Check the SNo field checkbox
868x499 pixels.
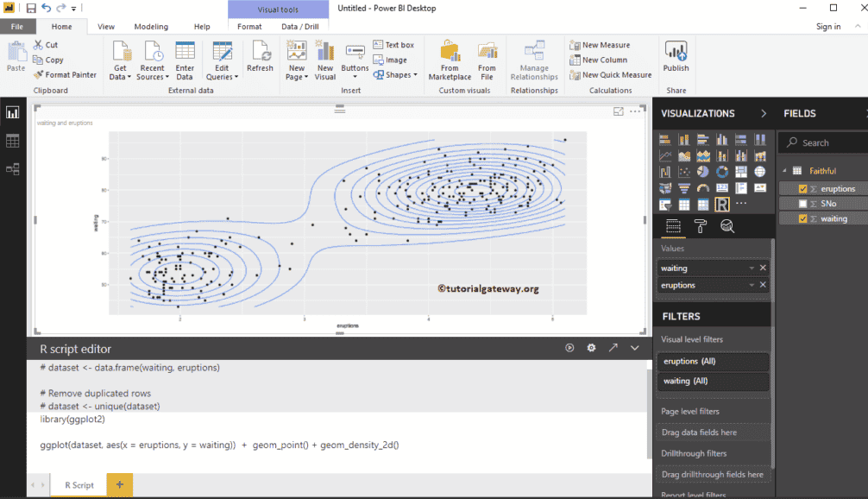coord(803,204)
